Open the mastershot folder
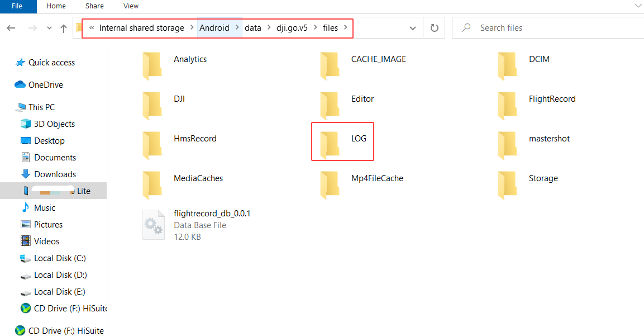The image size is (644, 336). tap(549, 139)
